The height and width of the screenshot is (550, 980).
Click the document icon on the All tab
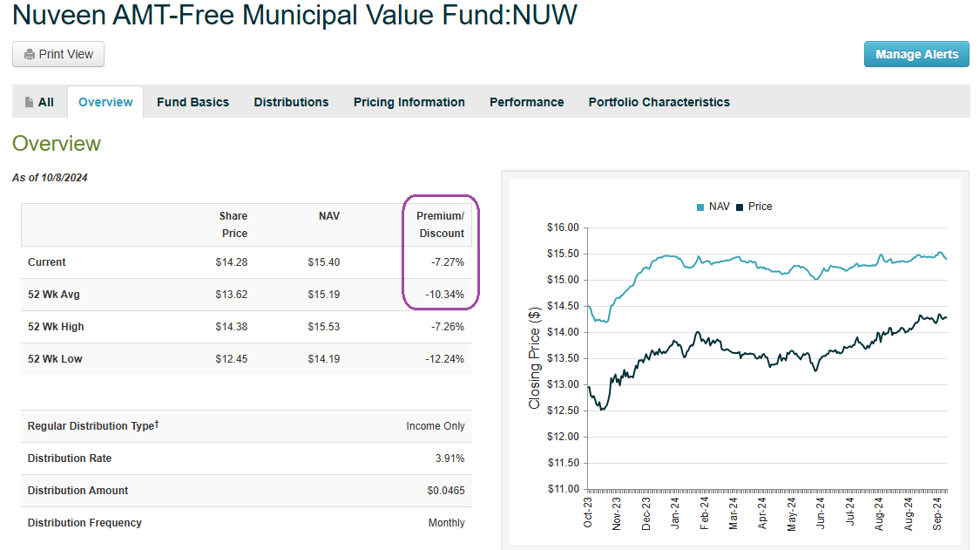point(29,102)
